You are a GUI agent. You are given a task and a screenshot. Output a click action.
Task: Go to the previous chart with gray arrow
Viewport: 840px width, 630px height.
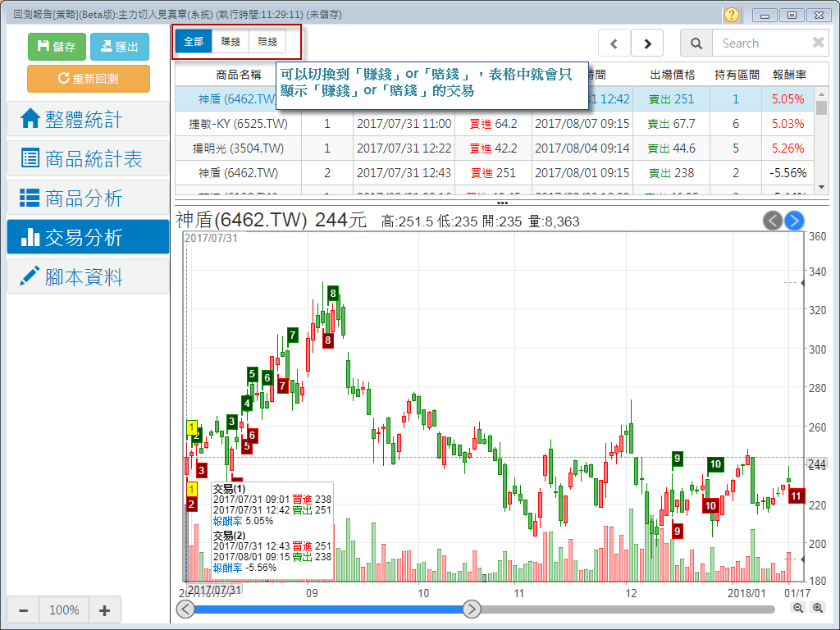(x=773, y=220)
